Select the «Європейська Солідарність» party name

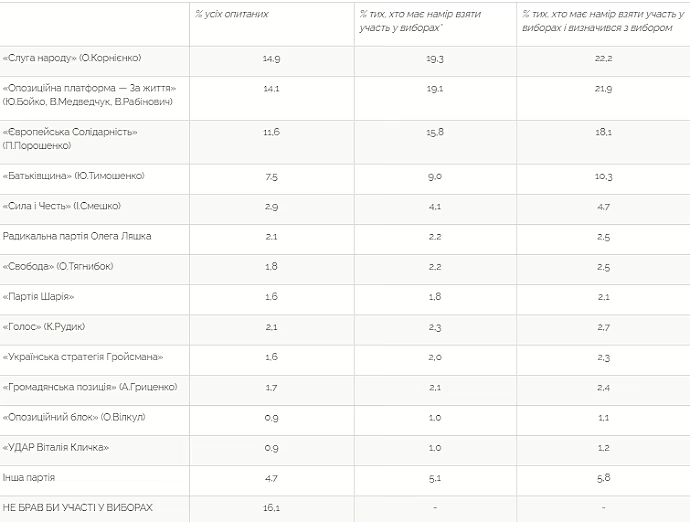click(x=71, y=131)
